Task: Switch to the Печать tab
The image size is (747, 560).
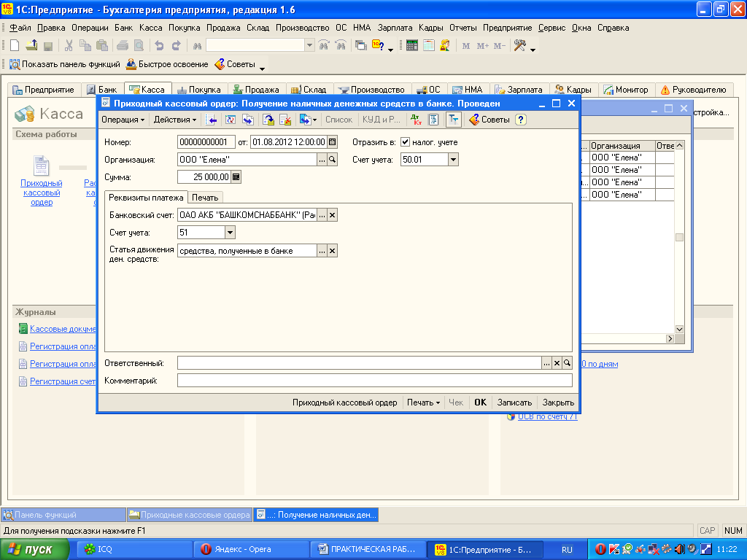Action: tap(205, 198)
